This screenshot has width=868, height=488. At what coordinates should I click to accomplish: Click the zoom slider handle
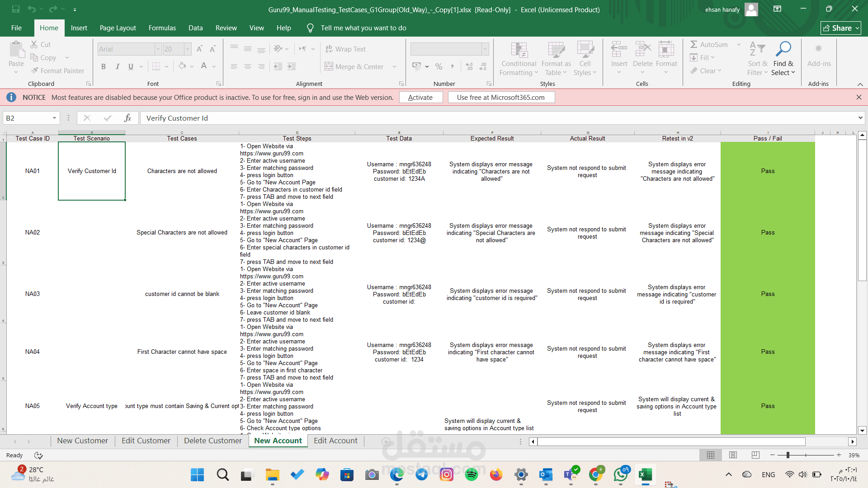(x=788, y=455)
